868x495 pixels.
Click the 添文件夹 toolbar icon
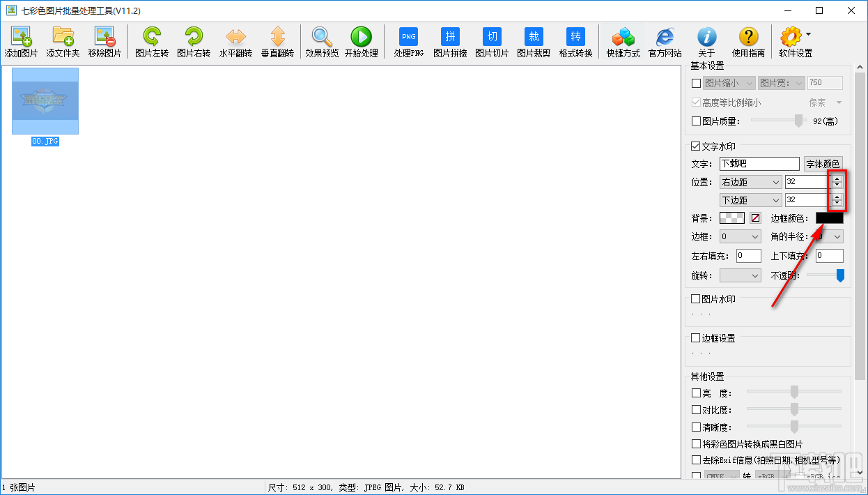pyautogui.click(x=63, y=37)
